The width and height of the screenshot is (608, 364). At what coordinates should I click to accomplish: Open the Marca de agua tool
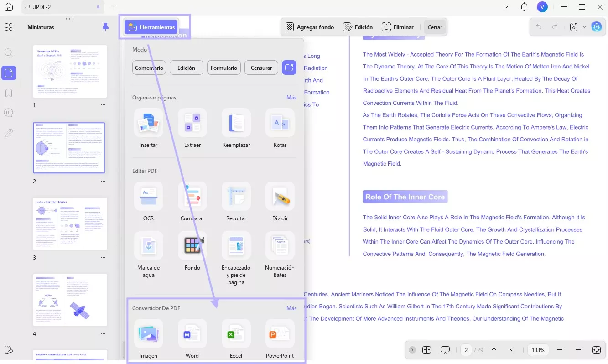pyautogui.click(x=149, y=245)
